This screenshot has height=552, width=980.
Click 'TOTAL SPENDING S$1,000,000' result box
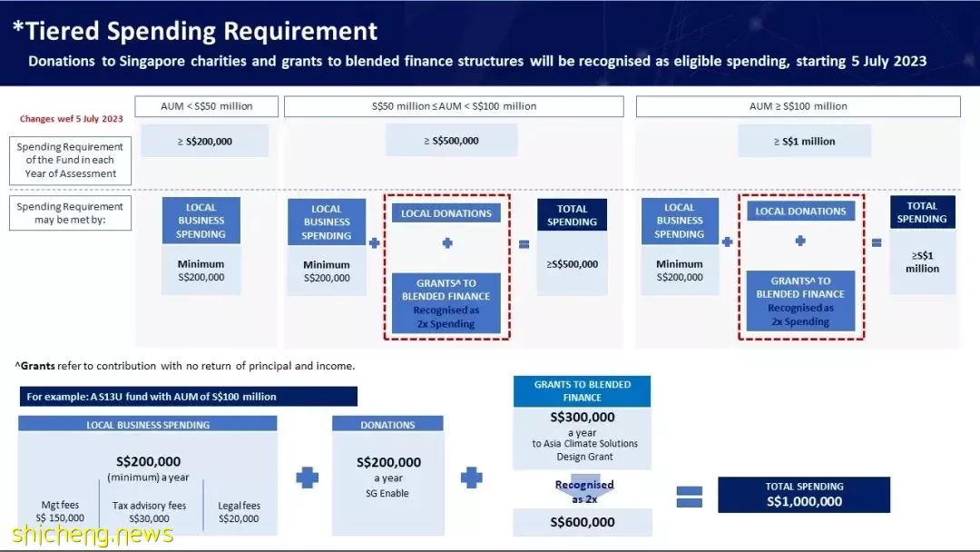pyautogui.click(x=804, y=495)
